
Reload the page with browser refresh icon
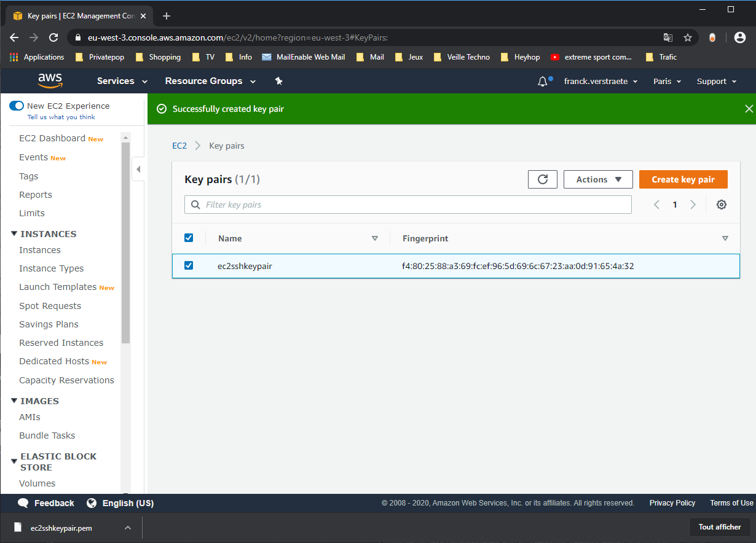53,37
